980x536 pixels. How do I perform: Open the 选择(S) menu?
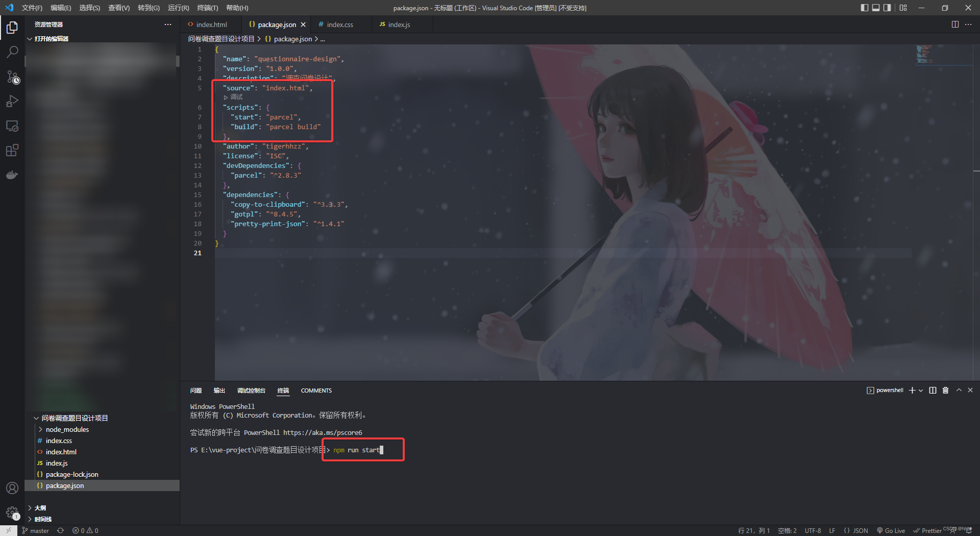click(x=90, y=8)
